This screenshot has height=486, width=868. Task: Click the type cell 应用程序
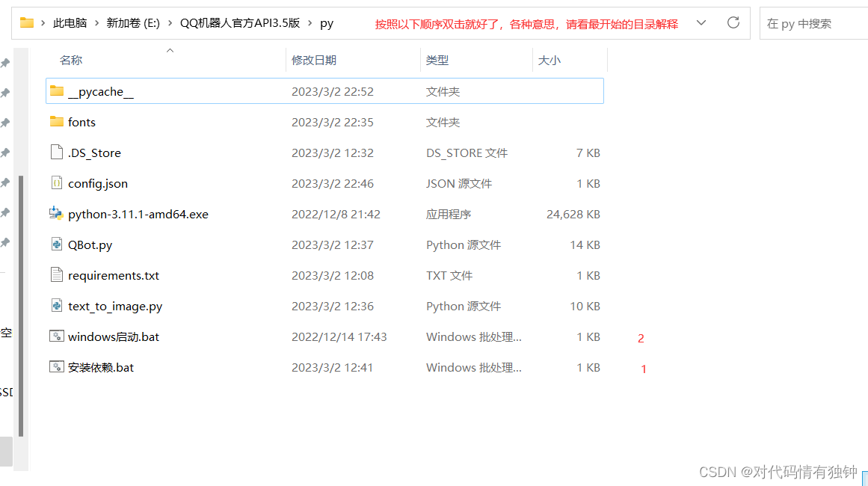(x=449, y=215)
